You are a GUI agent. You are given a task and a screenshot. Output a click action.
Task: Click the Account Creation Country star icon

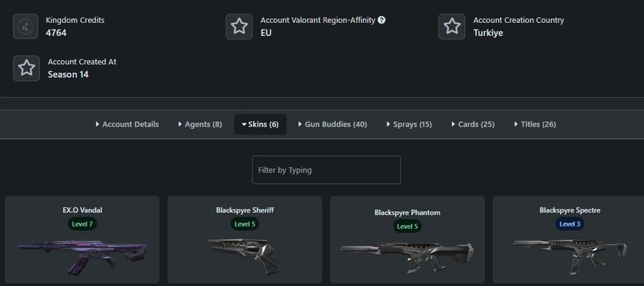(x=452, y=26)
